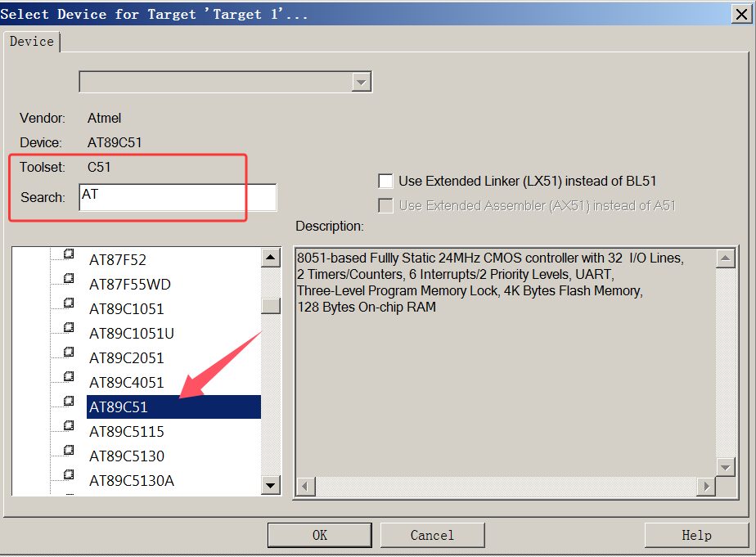Select AT89C5115 device entry
756x557 pixels.
pyautogui.click(x=127, y=432)
